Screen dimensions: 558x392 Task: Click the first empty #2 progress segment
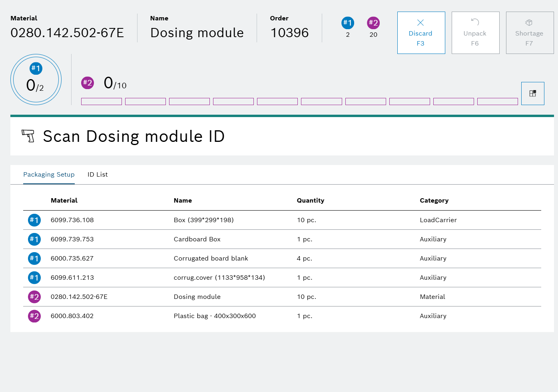pyautogui.click(x=102, y=101)
